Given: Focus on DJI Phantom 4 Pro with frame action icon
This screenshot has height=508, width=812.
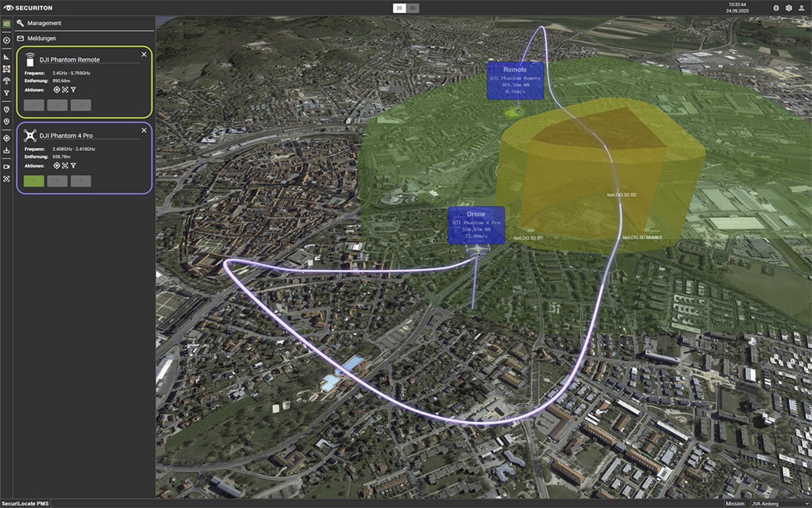Looking at the screenshot, I should [65, 166].
